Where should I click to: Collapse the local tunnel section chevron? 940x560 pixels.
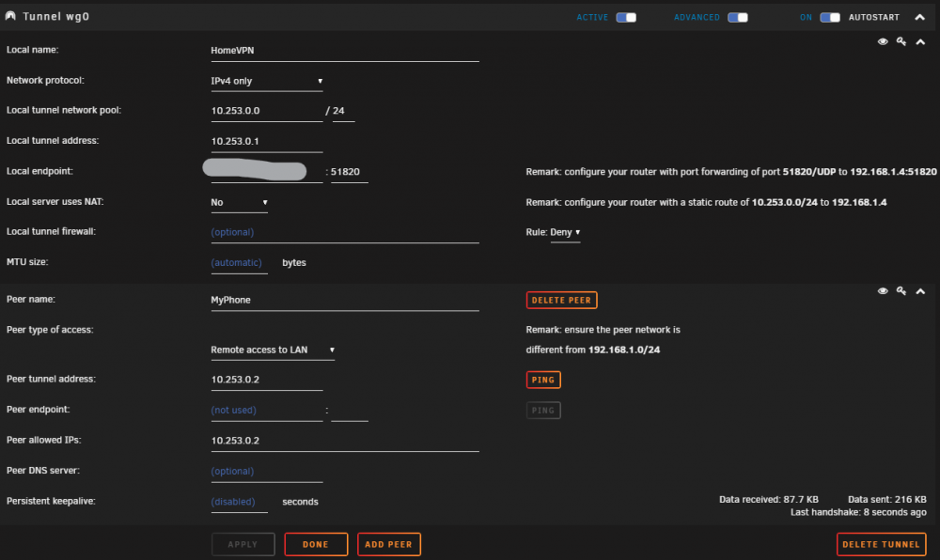(920, 42)
